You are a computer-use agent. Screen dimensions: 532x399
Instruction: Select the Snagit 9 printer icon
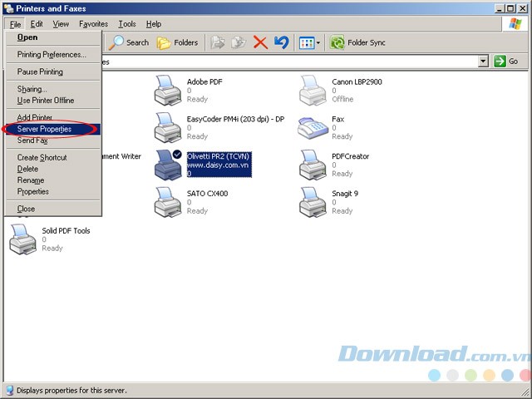(x=313, y=202)
